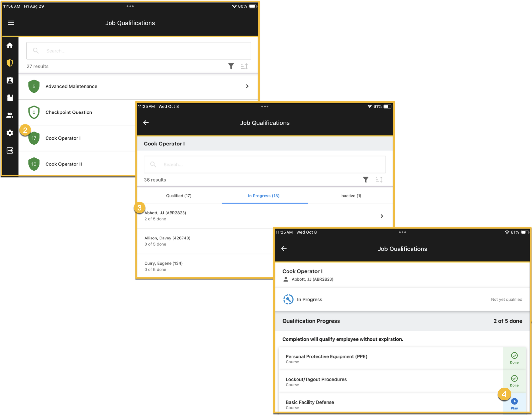Image resolution: width=532 pixels, height=415 pixels.
Task: Select the In Progress (18) tab
Action: point(264,196)
